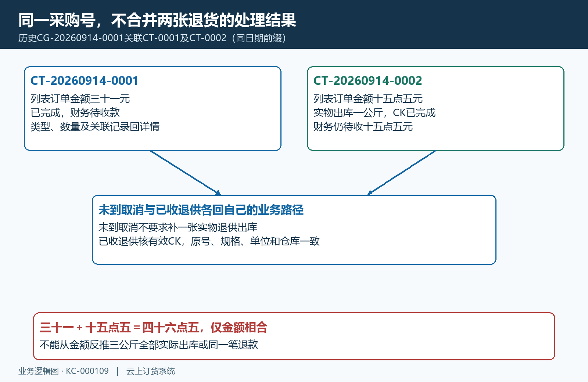Image resolution: width=588 pixels, height=382 pixels.
Task: Click the line starting with 已收退供核有效CK
Action: [x=209, y=241]
